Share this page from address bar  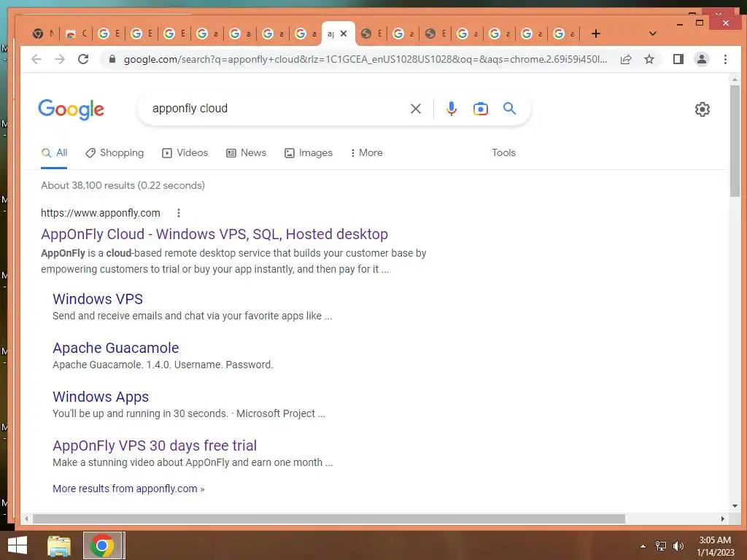point(626,59)
